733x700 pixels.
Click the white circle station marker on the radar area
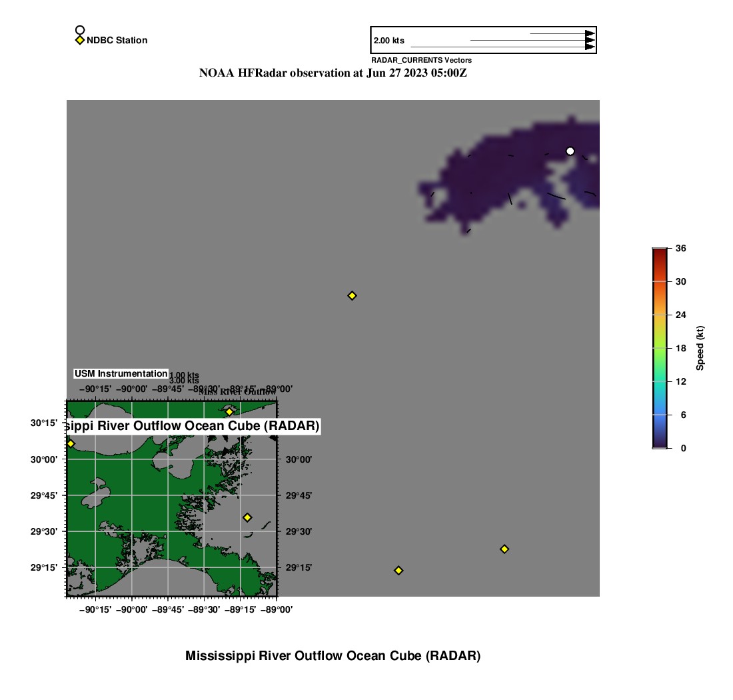pos(570,151)
